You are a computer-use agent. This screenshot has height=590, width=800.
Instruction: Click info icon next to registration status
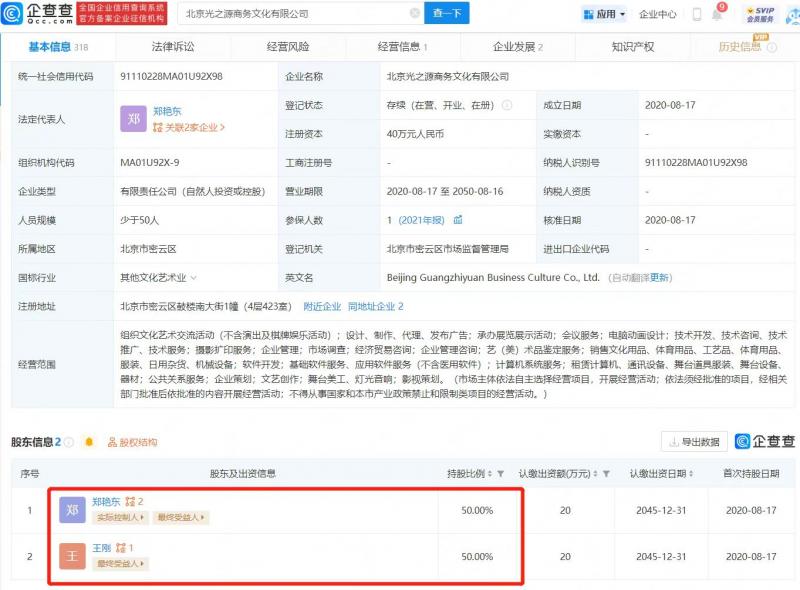[x=507, y=105]
